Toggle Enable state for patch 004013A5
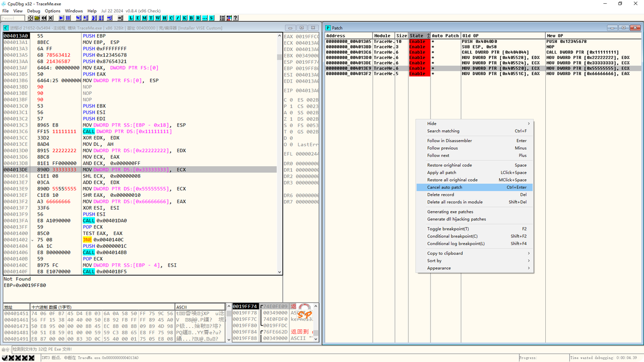Screen dimensions: 644x362 [x=419, y=41]
